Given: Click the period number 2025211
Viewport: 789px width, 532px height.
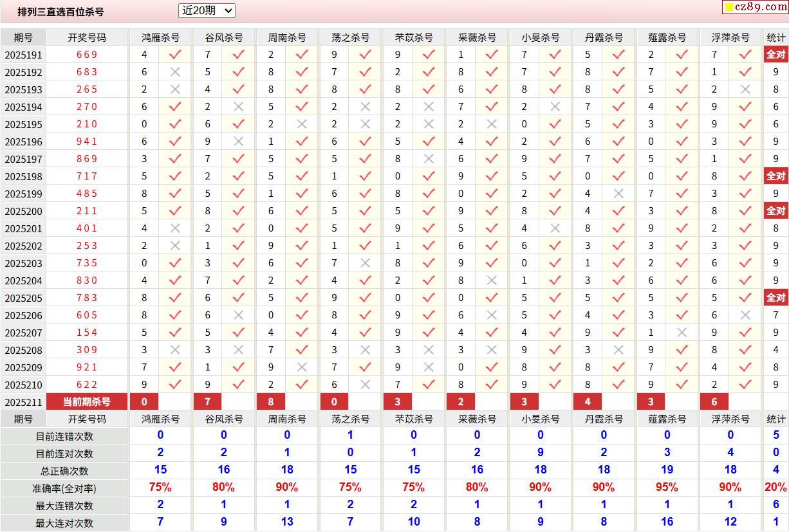Looking at the screenshot, I should pos(23,403).
